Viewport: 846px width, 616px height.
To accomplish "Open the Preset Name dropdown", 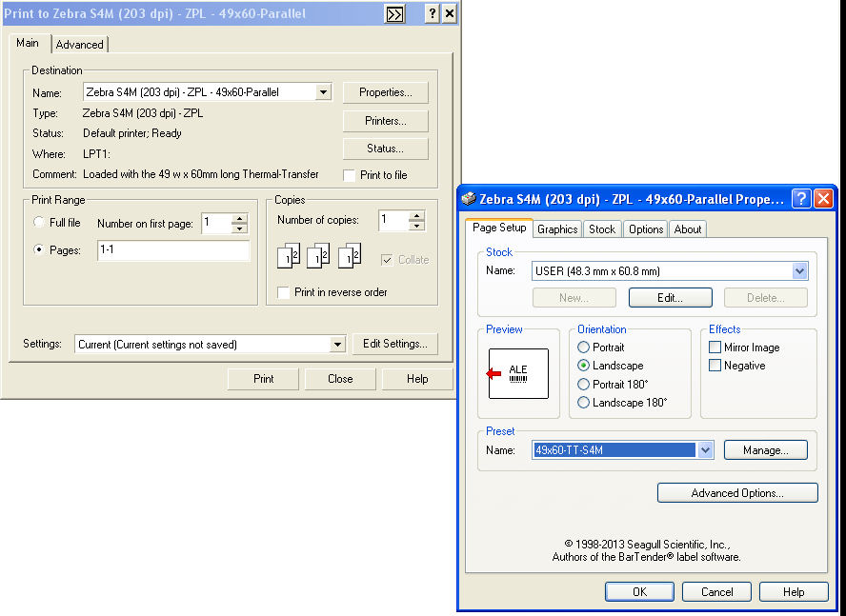I will (705, 450).
